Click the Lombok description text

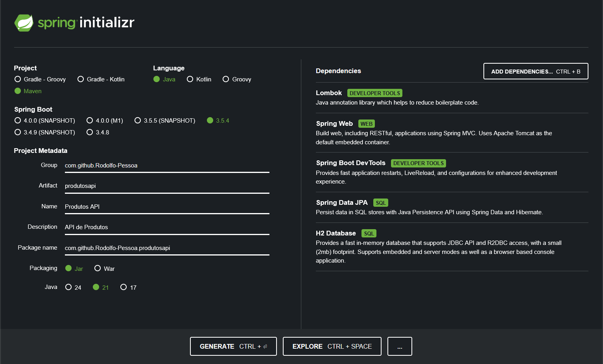397,103
